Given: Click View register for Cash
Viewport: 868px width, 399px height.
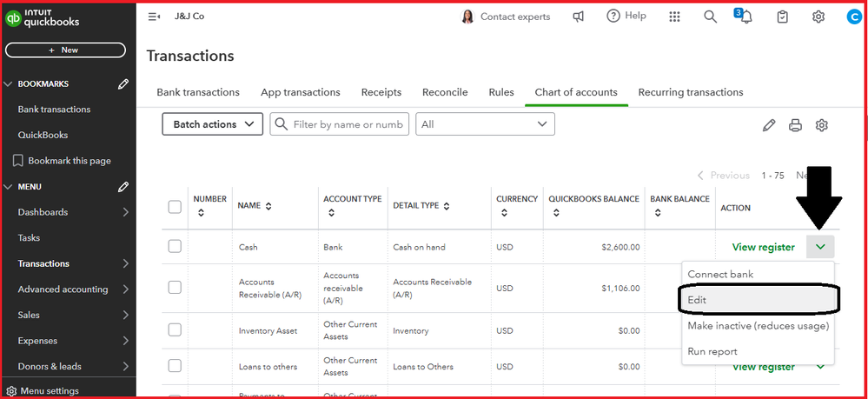Looking at the screenshot, I should tap(763, 247).
